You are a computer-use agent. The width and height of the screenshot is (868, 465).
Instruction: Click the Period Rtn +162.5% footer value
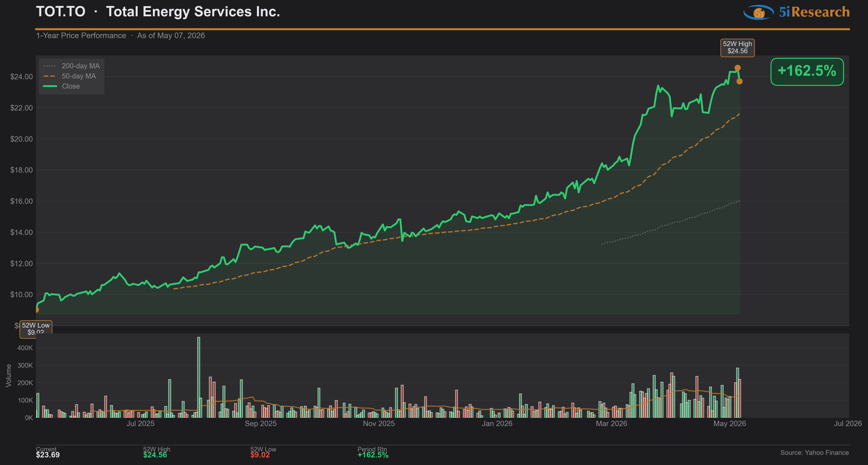373,455
